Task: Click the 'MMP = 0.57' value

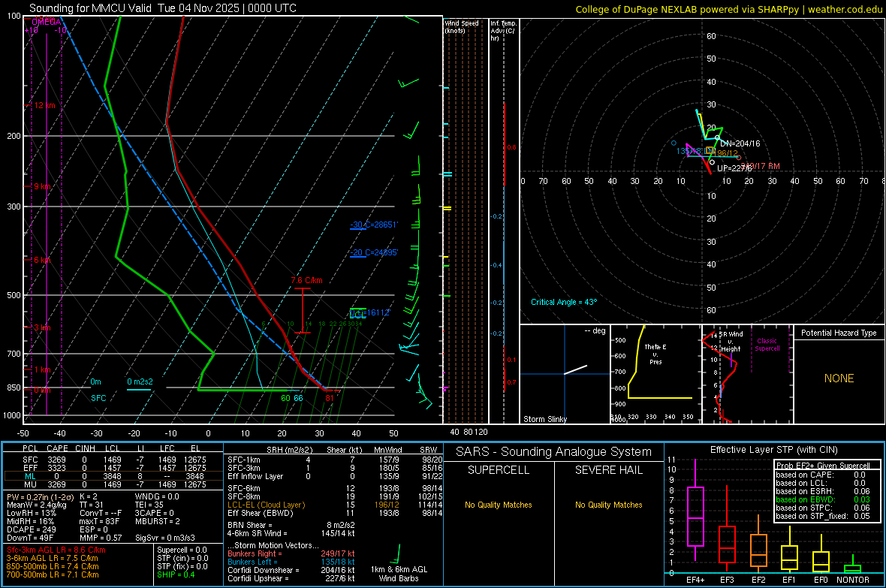Action: (101, 538)
